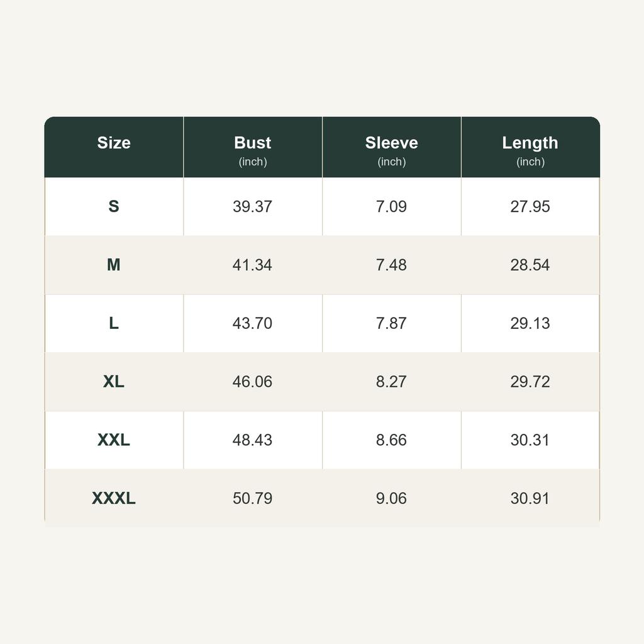
Task: Select sleeve value 7.09
Action: tap(391, 206)
